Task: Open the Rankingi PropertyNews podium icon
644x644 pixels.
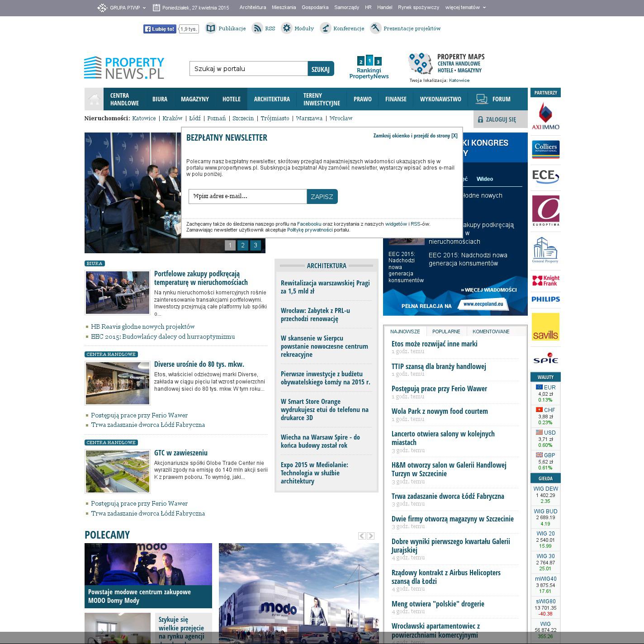Action: [369, 61]
